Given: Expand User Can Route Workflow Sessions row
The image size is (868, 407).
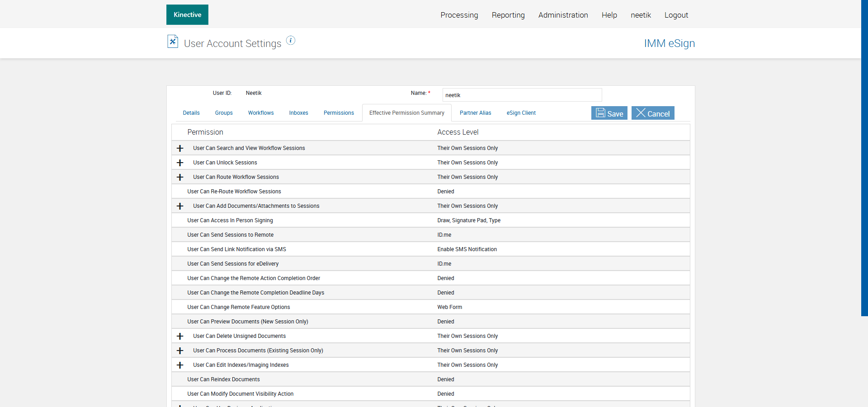Looking at the screenshot, I should pos(180,177).
